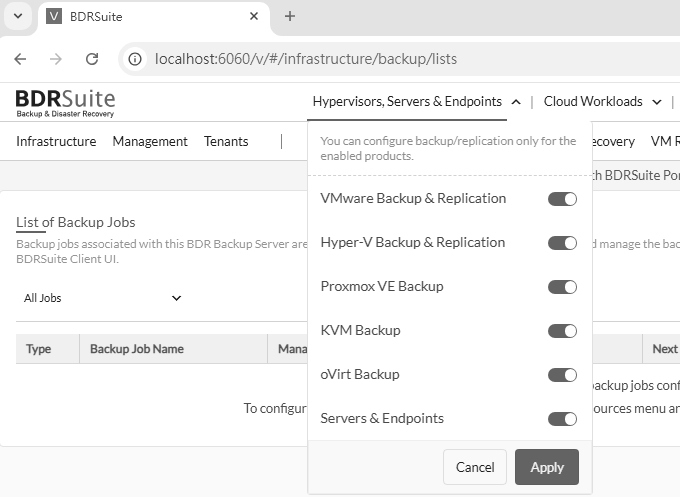
Task: Open the Tenants menu
Action: tap(226, 141)
